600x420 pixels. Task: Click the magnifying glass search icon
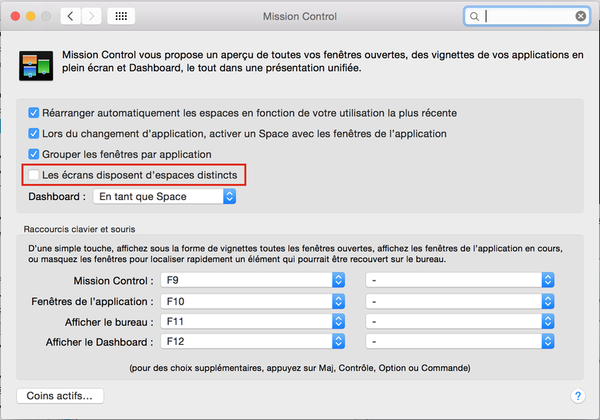474,16
